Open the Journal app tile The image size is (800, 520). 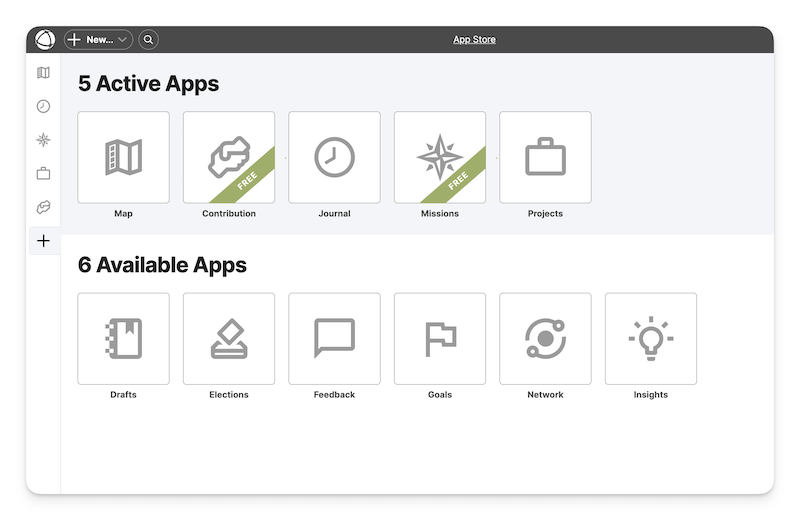334,157
